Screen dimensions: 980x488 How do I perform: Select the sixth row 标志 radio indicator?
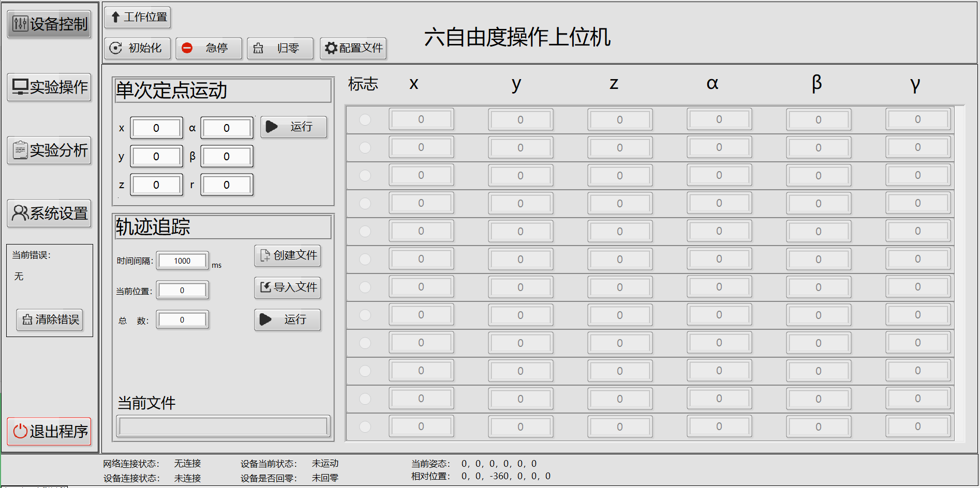click(365, 259)
